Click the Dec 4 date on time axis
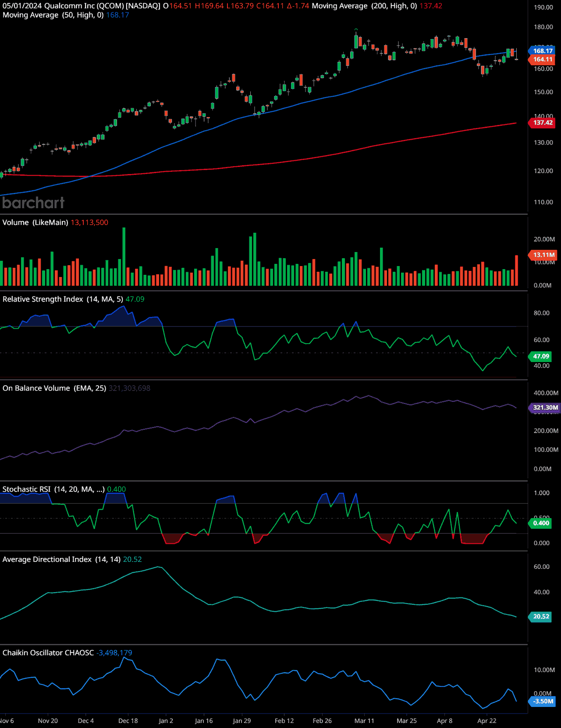561x728 pixels. point(86,721)
